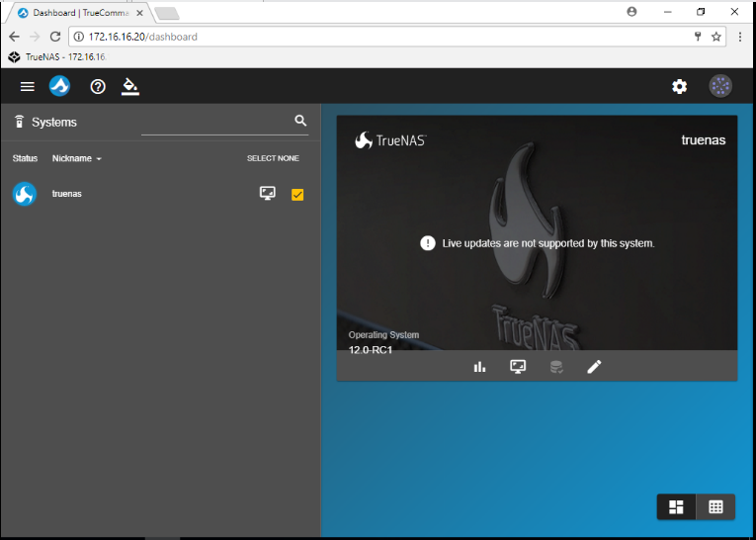
Task: Launch truenas web interface from list row
Action: point(268,194)
